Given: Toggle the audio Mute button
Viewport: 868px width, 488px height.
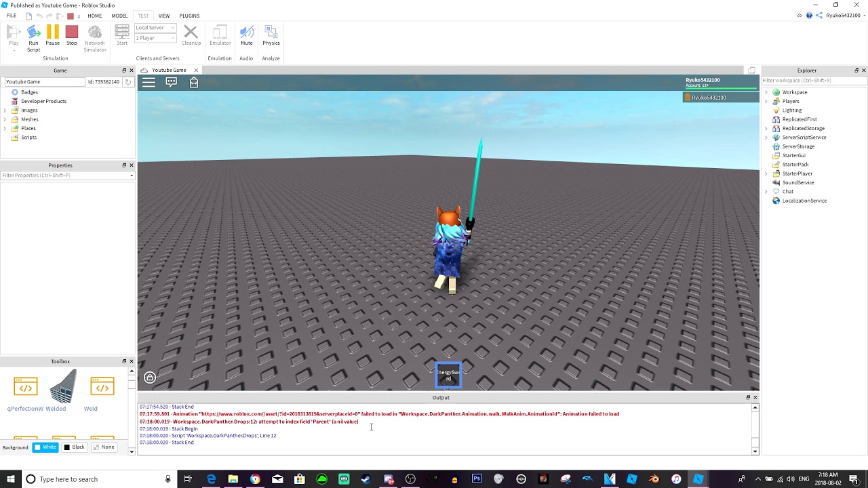Looking at the screenshot, I should coord(247,36).
